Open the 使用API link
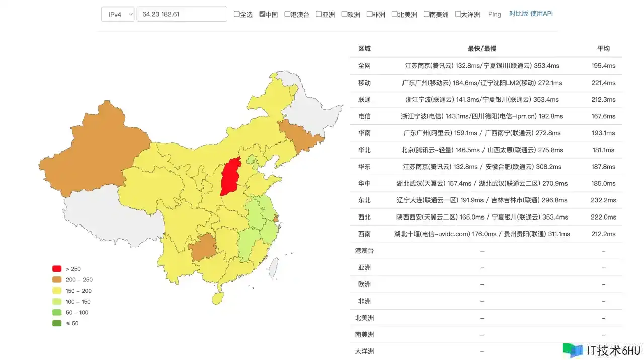 point(541,14)
